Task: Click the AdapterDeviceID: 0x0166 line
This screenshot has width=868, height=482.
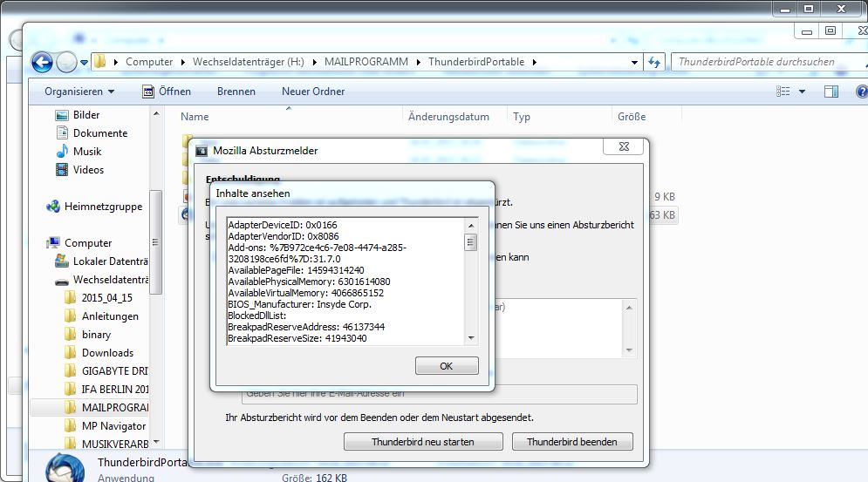Action: [283, 225]
